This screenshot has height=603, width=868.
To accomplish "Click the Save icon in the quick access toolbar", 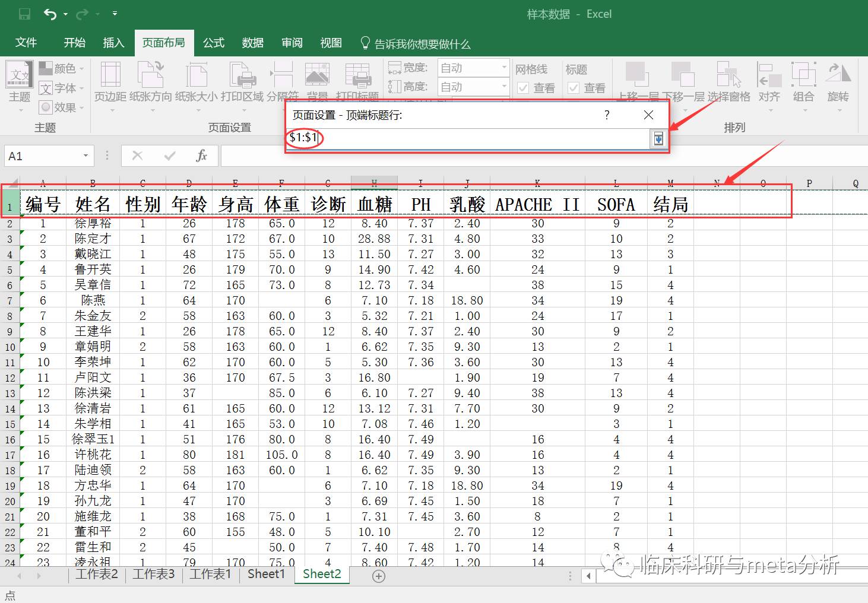I will point(24,14).
